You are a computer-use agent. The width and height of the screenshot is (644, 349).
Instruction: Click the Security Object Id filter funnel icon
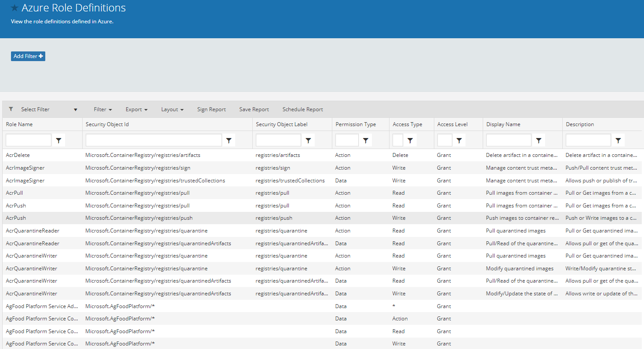[229, 140]
